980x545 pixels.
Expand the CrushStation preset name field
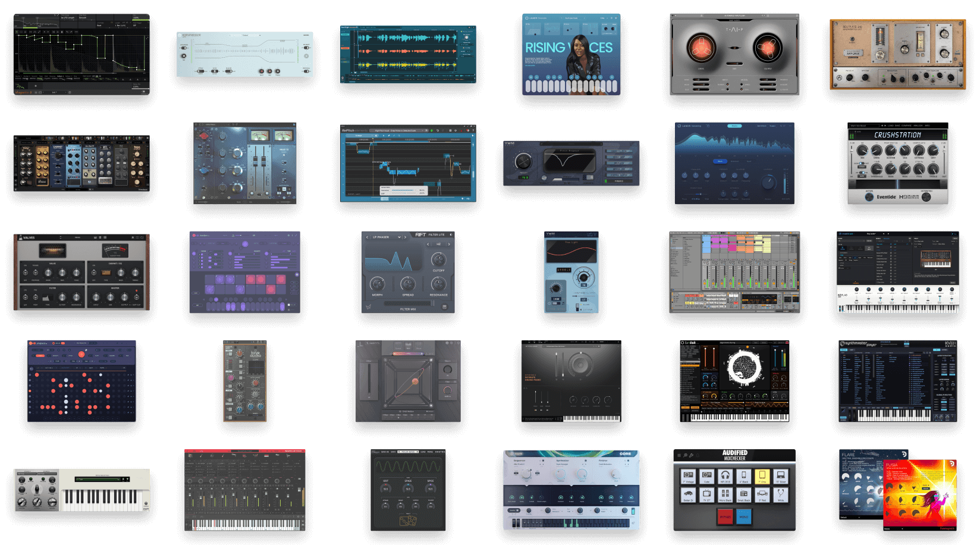point(863,126)
